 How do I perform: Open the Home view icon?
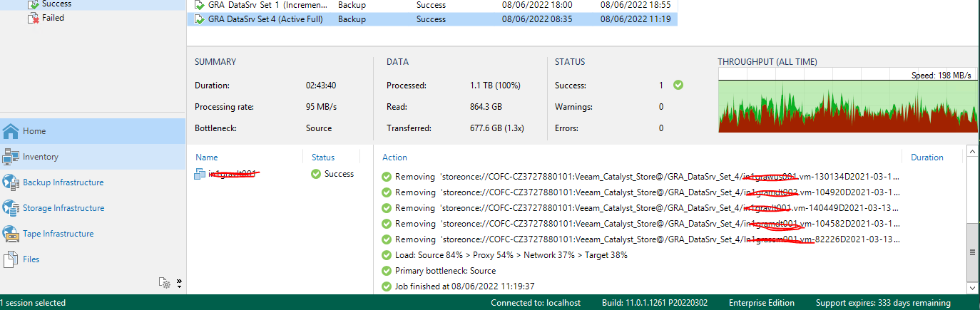[x=11, y=131]
